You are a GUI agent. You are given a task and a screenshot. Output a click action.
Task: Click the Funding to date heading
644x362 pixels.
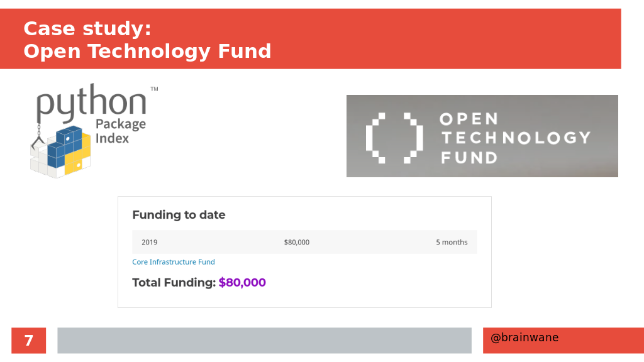tap(179, 215)
